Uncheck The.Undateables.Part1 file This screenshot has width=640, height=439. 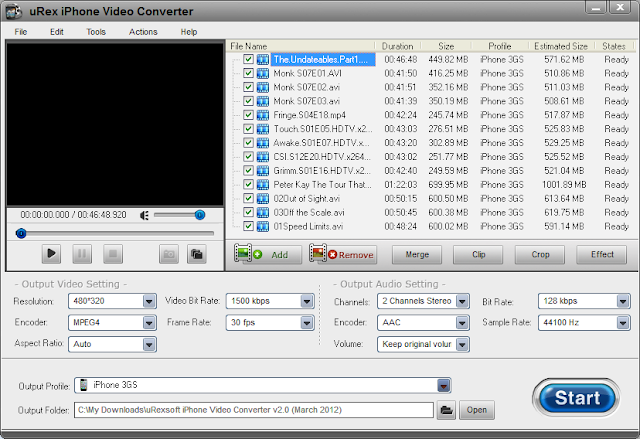pyautogui.click(x=248, y=59)
